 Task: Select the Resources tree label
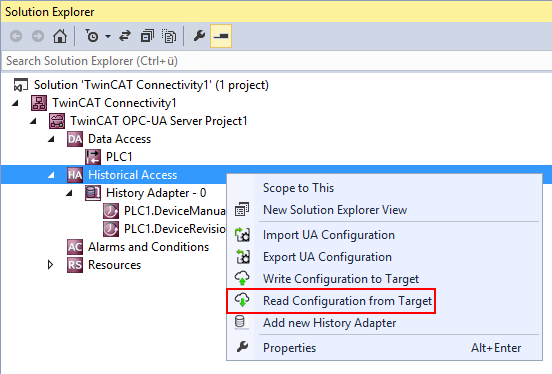(114, 264)
